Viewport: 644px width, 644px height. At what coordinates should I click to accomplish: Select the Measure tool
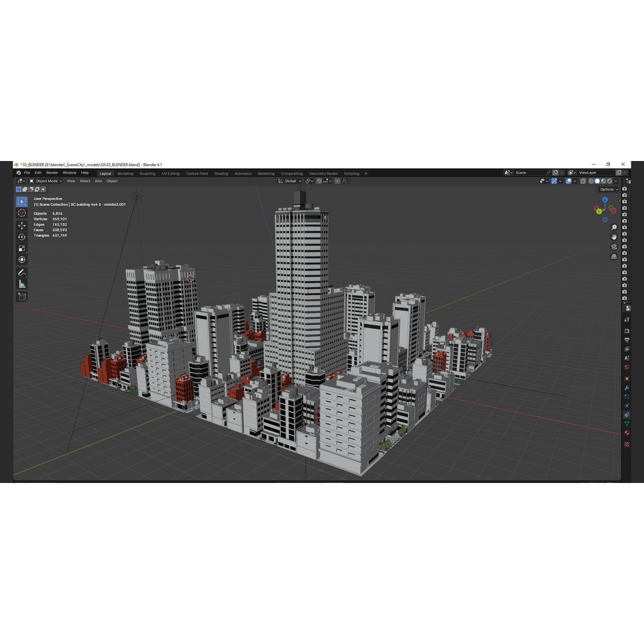tap(22, 284)
